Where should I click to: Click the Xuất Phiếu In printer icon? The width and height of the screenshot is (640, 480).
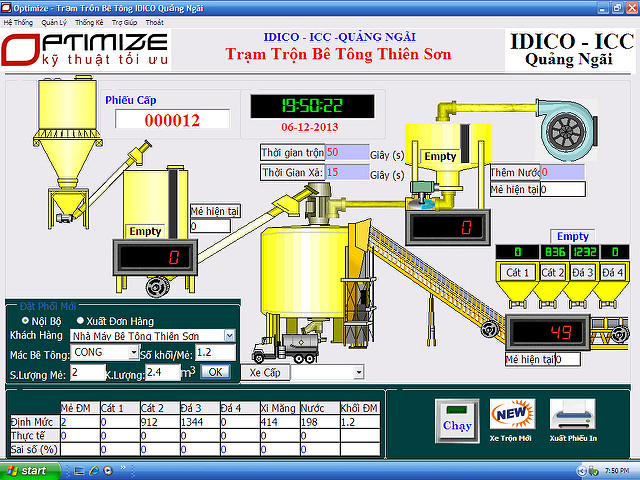[572, 414]
